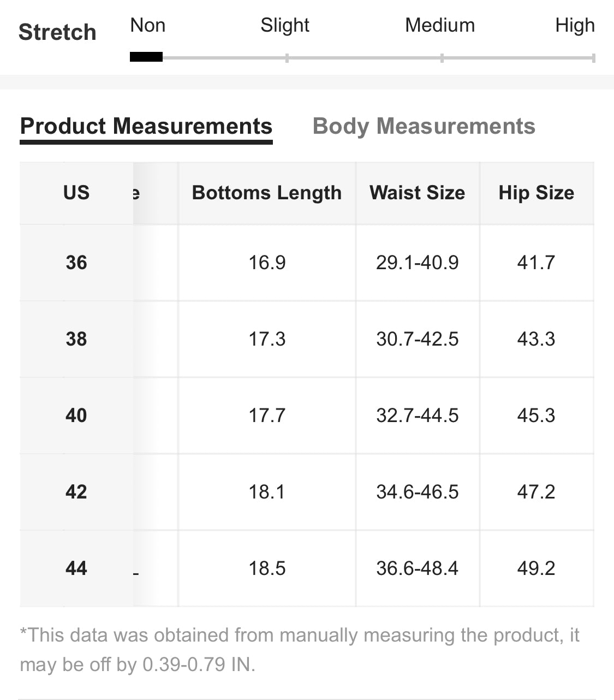The height and width of the screenshot is (700, 614).
Task: Select the size 38 row label
Action: (x=76, y=339)
